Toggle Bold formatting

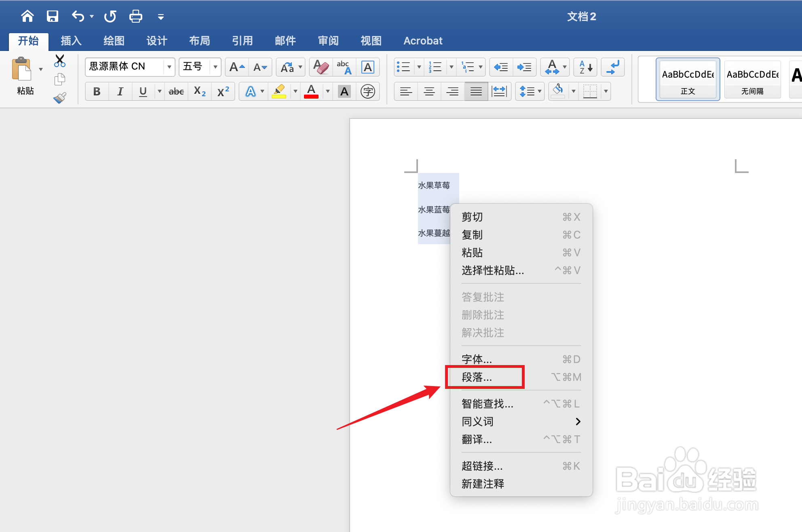point(97,92)
